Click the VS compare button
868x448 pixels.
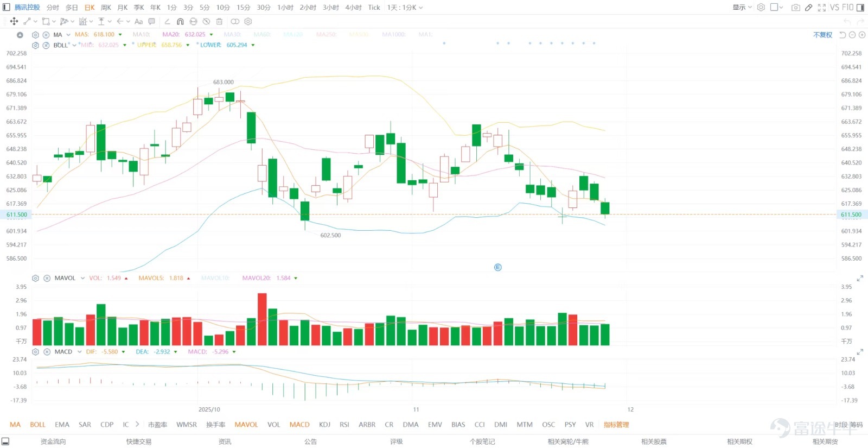(x=834, y=8)
